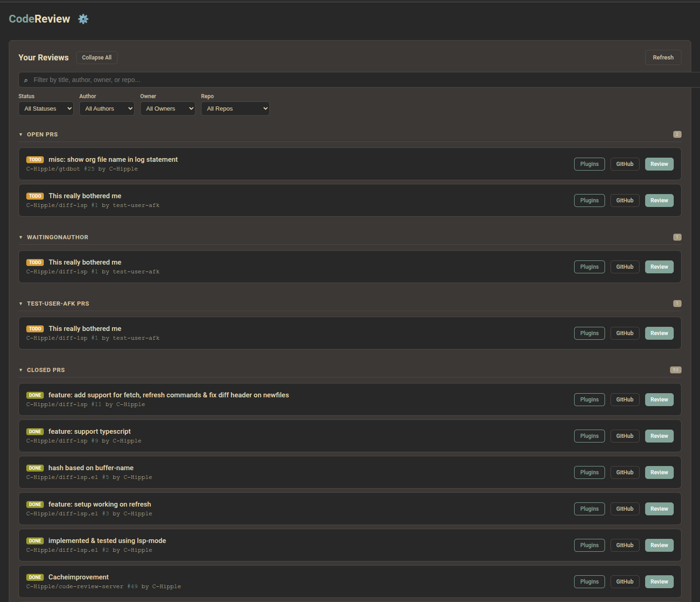
Task: Review the 'hash based on buffer-name' PR
Action: coord(659,472)
